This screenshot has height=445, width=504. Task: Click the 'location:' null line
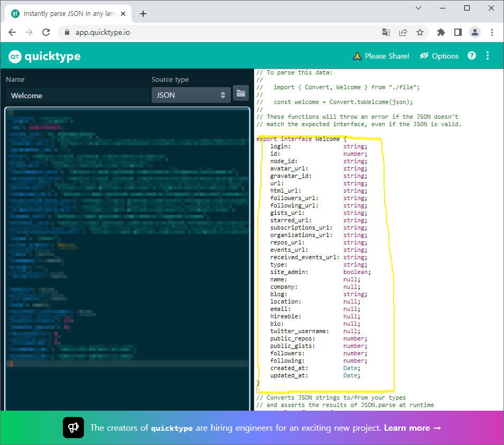[x=315, y=301]
